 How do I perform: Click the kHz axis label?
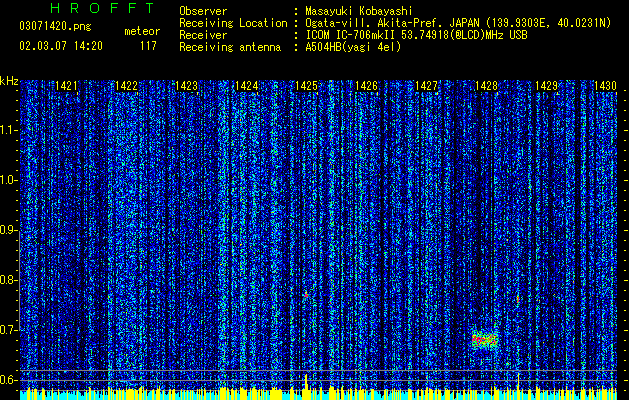pos(9,81)
